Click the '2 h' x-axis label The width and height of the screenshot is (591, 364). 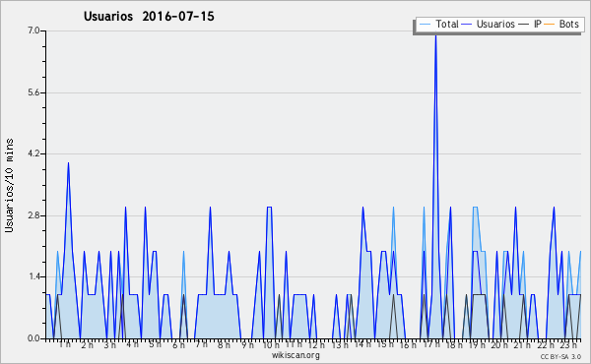click(x=87, y=344)
